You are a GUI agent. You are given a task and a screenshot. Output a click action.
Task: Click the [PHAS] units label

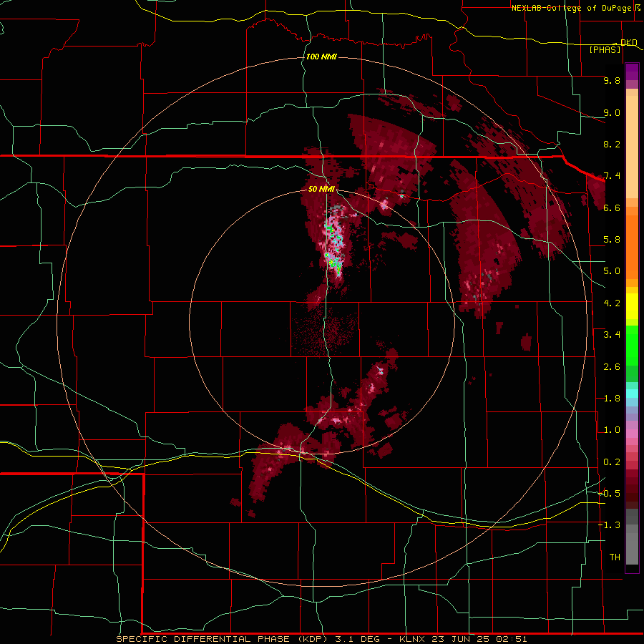(x=605, y=49)
